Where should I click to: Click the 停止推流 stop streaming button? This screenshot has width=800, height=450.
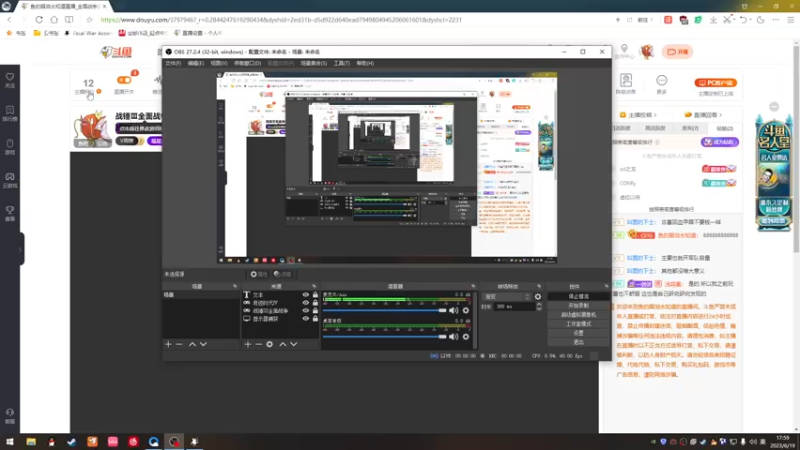pos(578,296)
